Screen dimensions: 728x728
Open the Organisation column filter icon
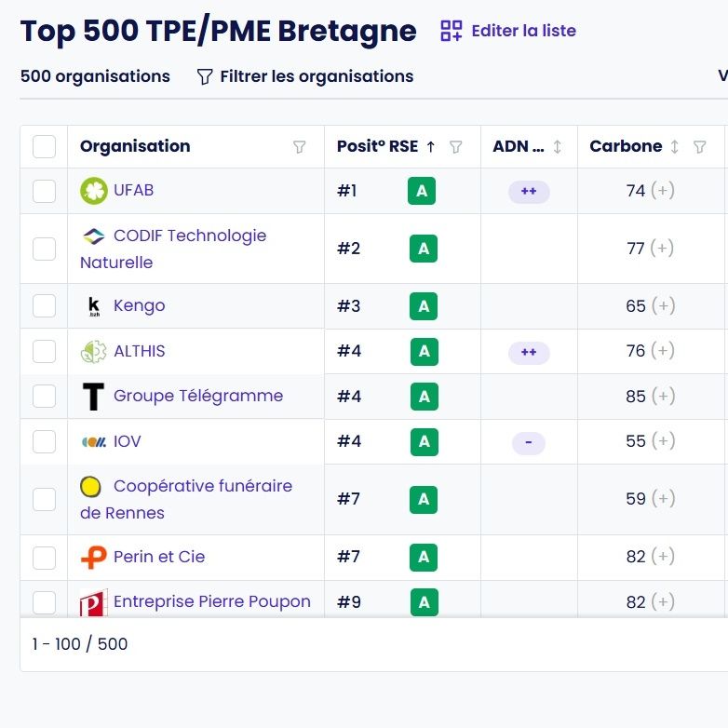coord(300,147)
